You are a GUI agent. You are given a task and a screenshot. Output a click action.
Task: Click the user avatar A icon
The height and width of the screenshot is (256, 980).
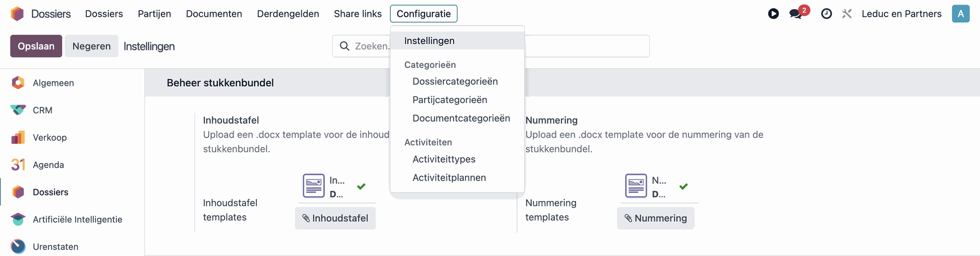click(960, 14)
